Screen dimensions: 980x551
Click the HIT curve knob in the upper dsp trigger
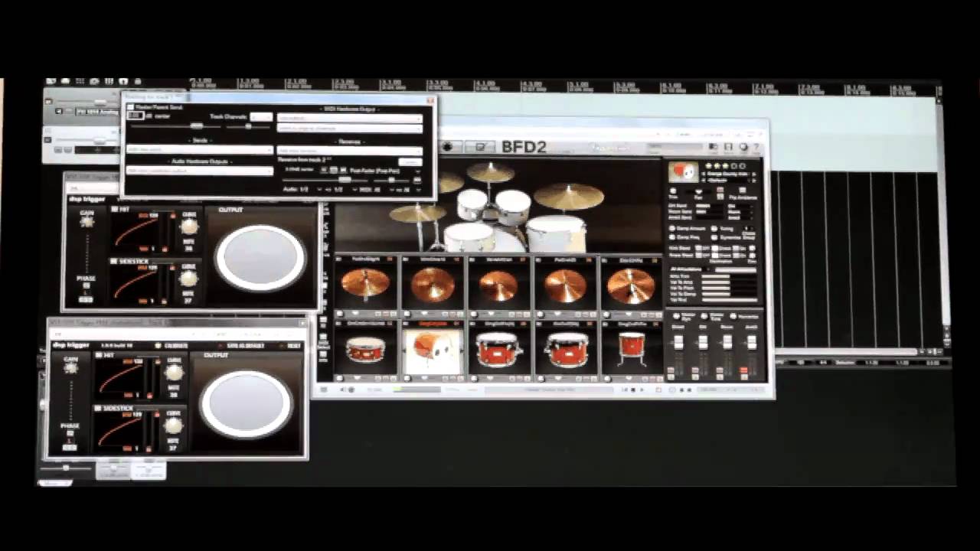click(x=188, y=227)
